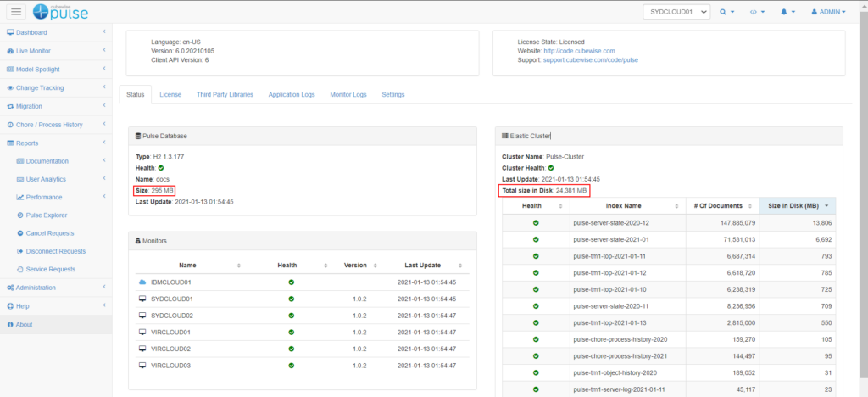Open the code icon menu in header
The height and width of the screenshot is (397, 868).
click(757, 13)
